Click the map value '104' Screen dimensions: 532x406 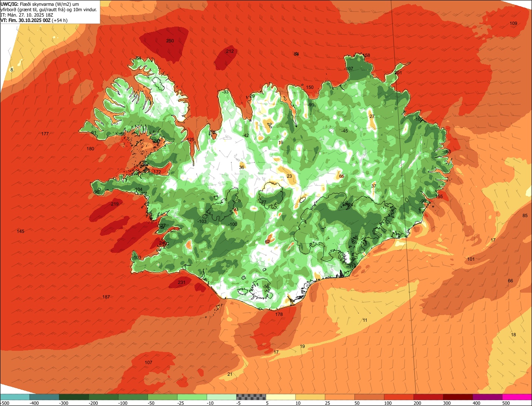point(138,189)
